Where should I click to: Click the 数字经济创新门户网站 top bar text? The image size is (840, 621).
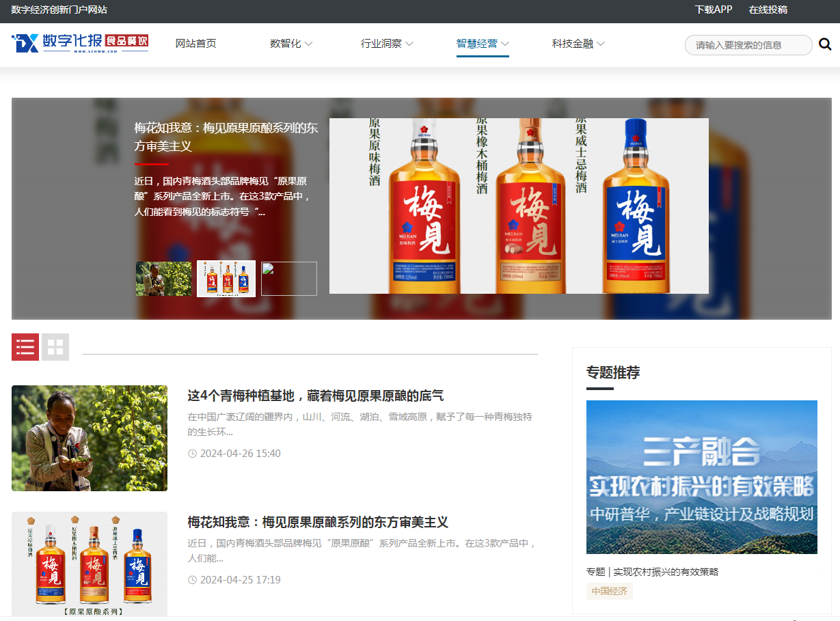[x=59, y=10]
